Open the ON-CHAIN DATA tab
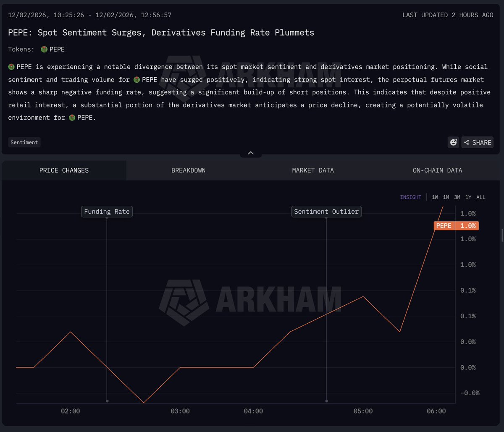This screenshot has width=504, height=432. pyautogui.click(x=437, y=170)
